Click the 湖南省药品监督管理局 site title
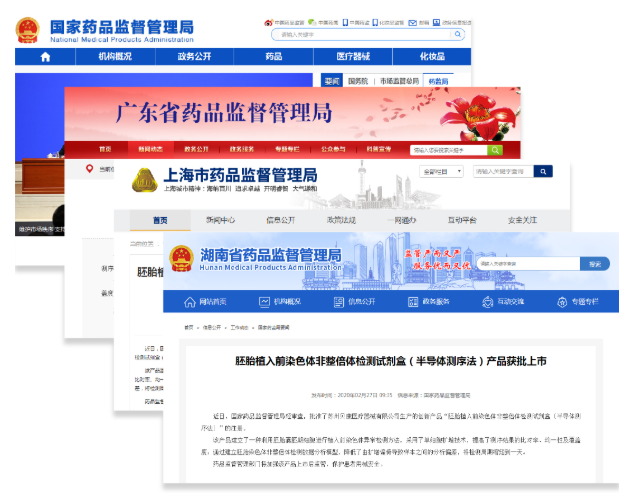The width and height of the screenshot is (629, 493). (271, 255)
